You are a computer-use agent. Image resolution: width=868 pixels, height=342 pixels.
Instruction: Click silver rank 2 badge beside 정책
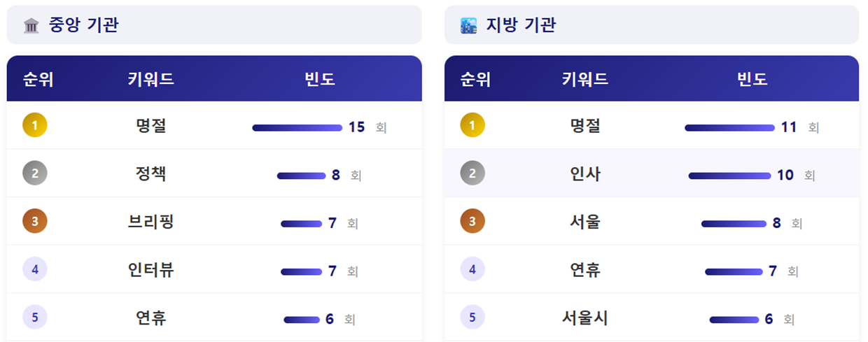click(x=35, y=173)
